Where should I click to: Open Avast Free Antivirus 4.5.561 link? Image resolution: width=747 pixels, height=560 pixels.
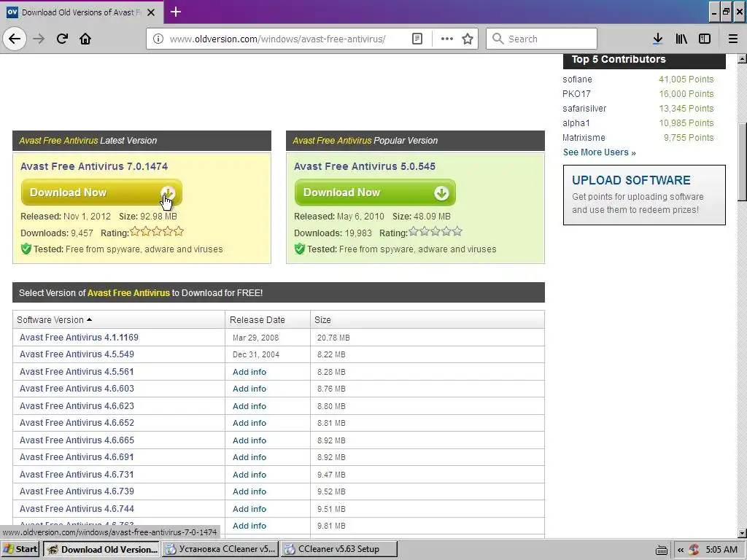coord(77,371)
